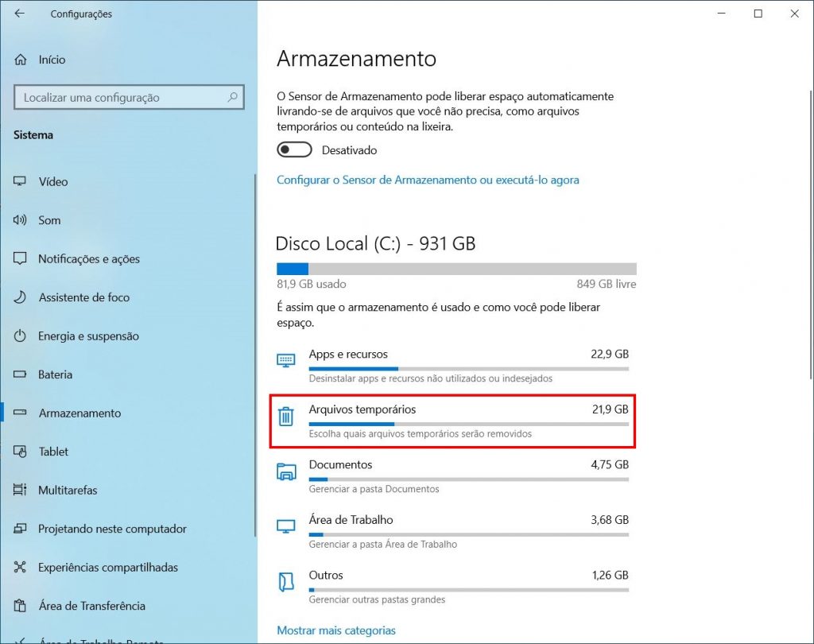Image resolution: width=814 pixels, height=644 pixels.
Task: Toggle the Sensor de Armazenamento switch
Action: (x=294, y=150)
